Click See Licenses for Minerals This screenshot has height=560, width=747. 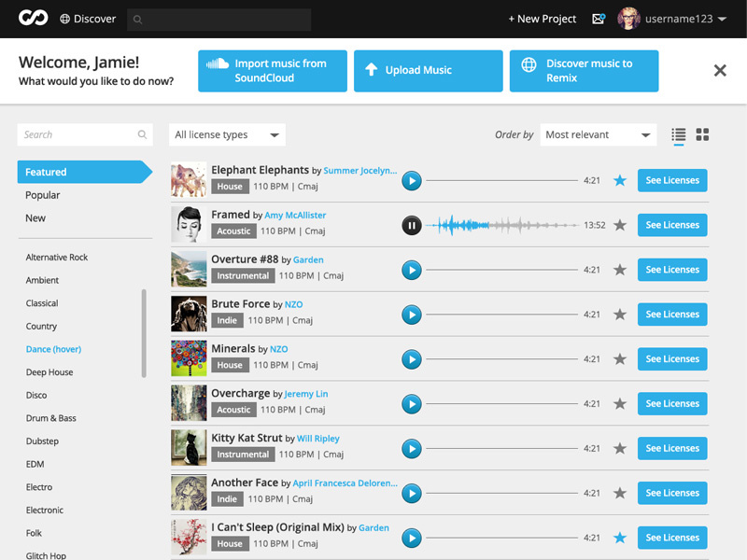coord(671,358)
